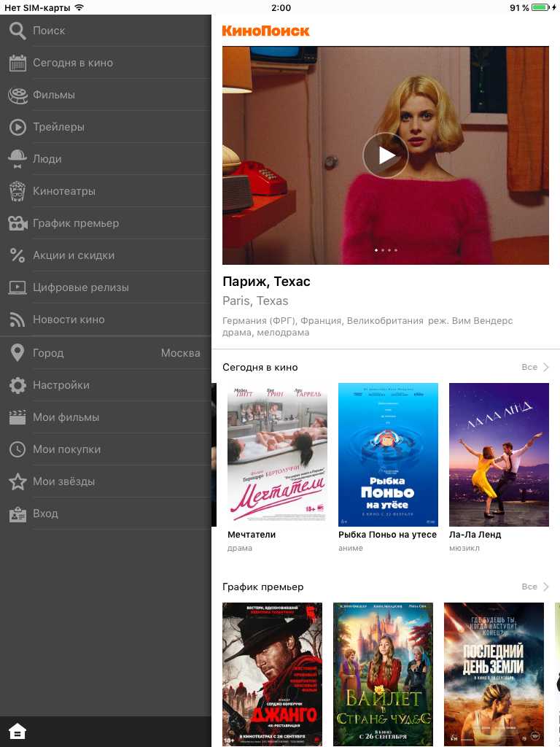Tap the home icon at the sidebar bottom
The width and height of the screenshot is (560, 747).
click(17, 731)
